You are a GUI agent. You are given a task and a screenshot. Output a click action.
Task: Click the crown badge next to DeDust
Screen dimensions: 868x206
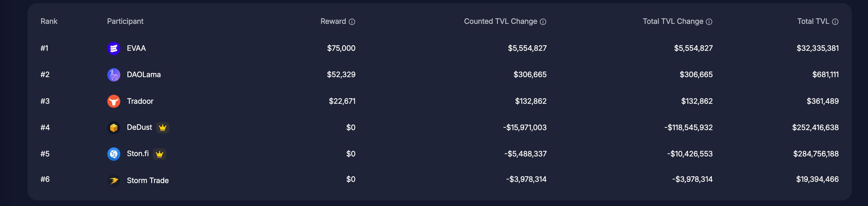tap(163, 128)
